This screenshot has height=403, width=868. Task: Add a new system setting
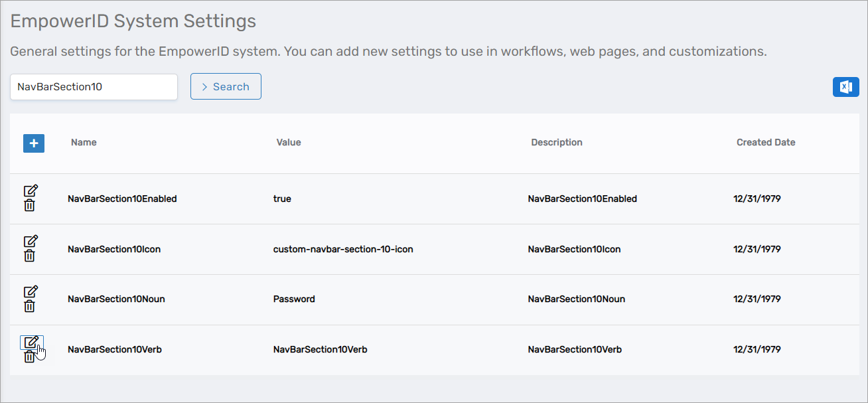(x=34, y=143)
